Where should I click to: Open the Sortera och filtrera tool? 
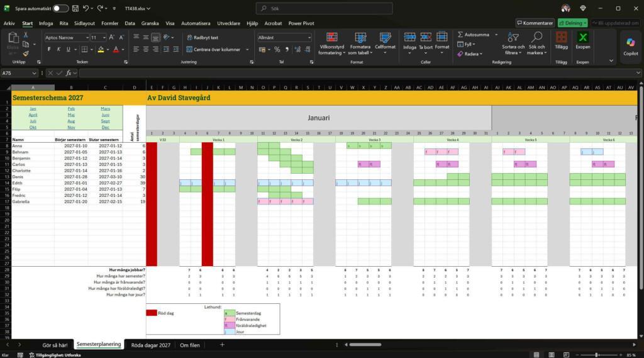click(513, 43)
